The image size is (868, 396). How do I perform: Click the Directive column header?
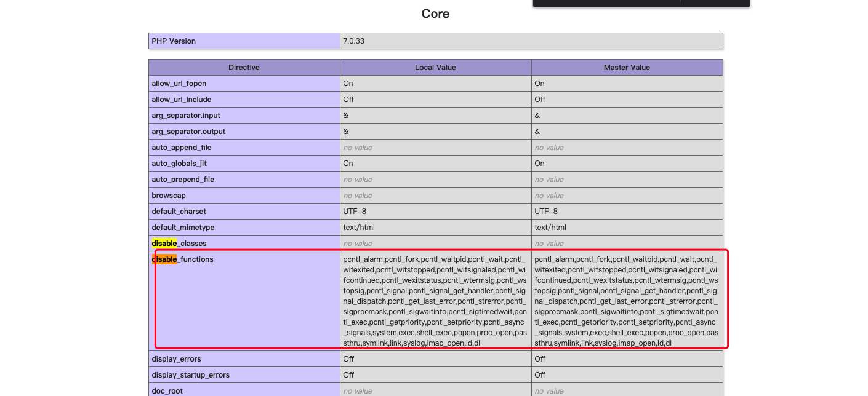tap(244, 68)
